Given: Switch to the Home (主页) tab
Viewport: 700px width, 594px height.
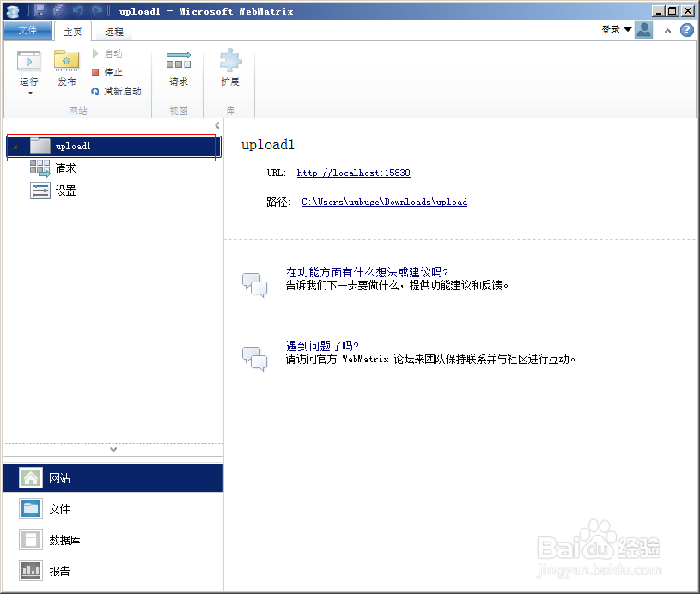Looking at the screenshot, I should [73, 32].
